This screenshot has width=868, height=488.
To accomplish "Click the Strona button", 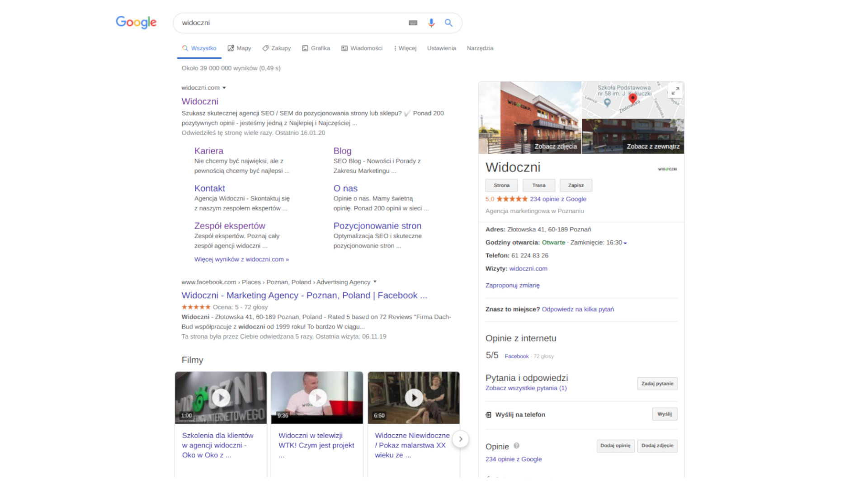I will (x=502, y=185).
